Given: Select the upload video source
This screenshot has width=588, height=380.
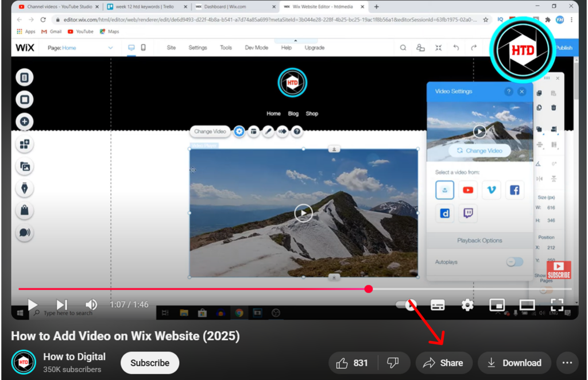Looking at the screenshot, I should point(445,190).
